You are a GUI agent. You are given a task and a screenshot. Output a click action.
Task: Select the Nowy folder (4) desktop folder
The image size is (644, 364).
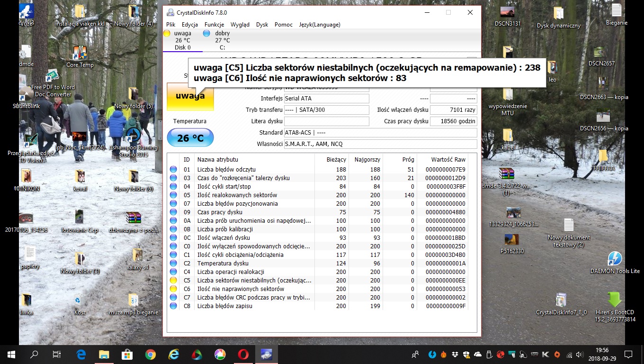pos(134,16)
